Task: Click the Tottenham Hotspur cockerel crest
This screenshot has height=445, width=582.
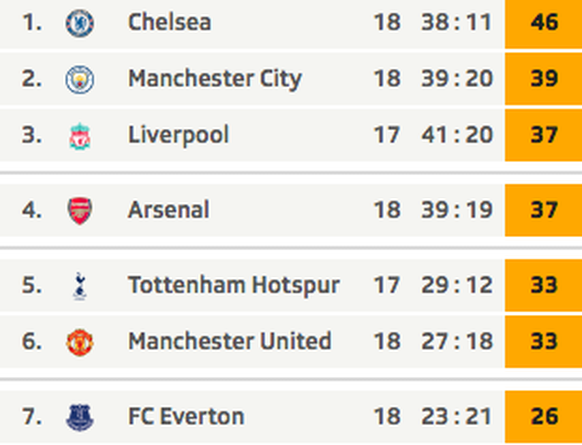Action: [80, 286]
